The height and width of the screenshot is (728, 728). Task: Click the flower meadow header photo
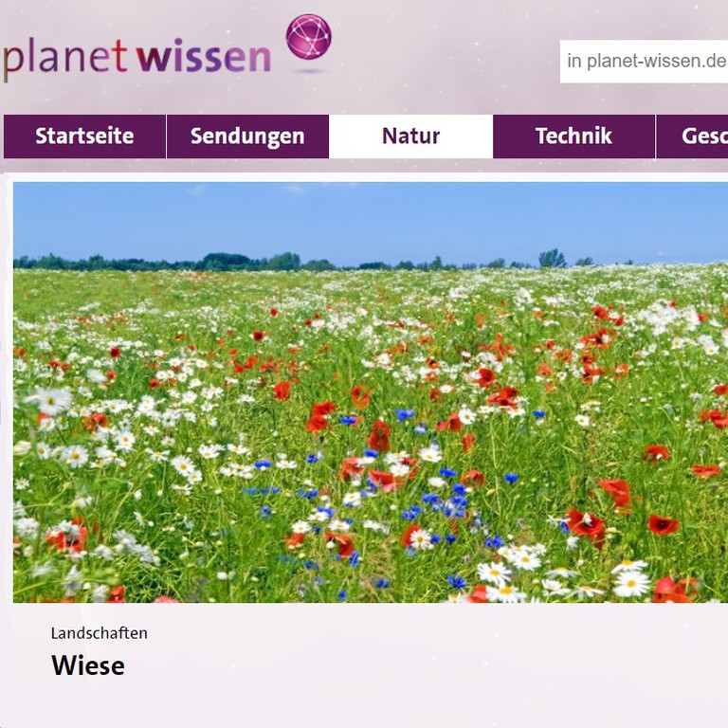371,392
